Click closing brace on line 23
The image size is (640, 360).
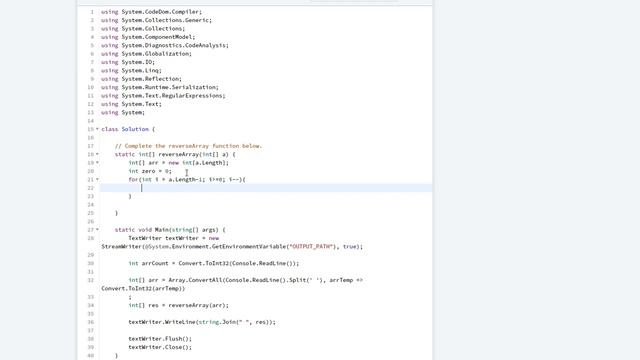130,196
